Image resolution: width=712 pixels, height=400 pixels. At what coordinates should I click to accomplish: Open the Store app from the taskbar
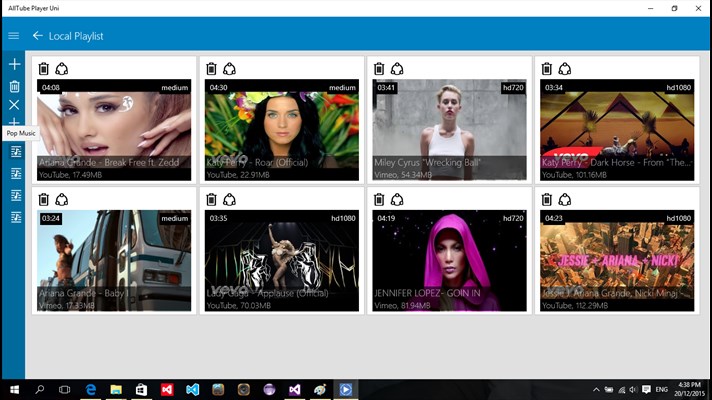pyautogui.click(x=142, y=390)
